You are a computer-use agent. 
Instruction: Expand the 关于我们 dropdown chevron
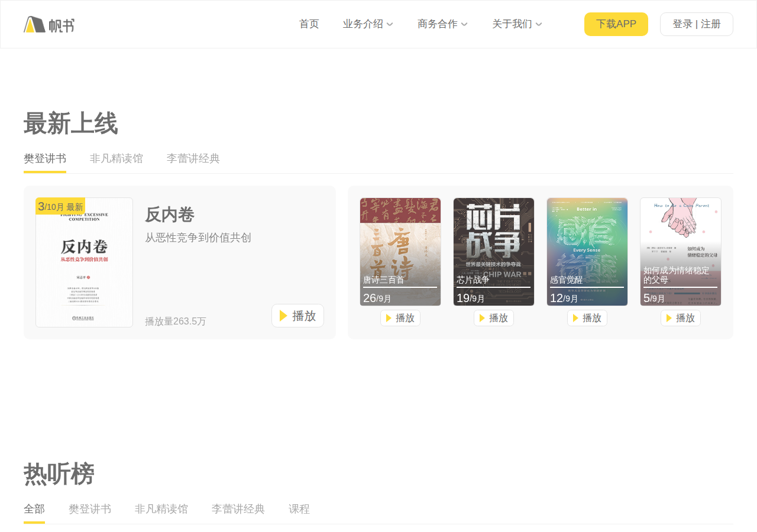pos(539,24)
